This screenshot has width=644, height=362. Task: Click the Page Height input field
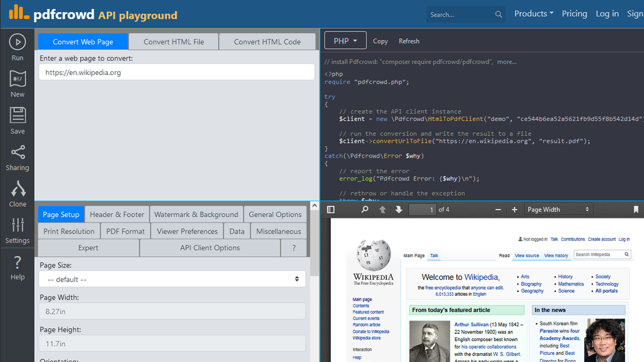(172, 343)
